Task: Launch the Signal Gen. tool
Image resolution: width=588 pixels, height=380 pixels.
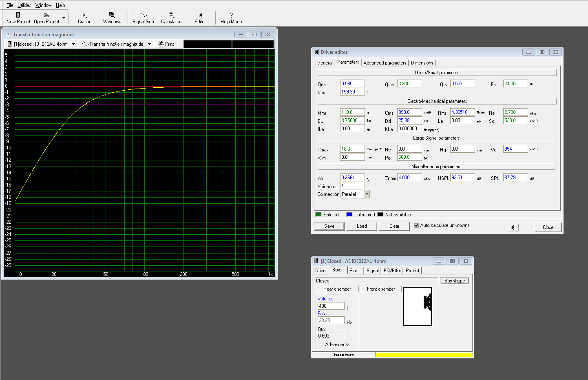Action: point(144,16)
